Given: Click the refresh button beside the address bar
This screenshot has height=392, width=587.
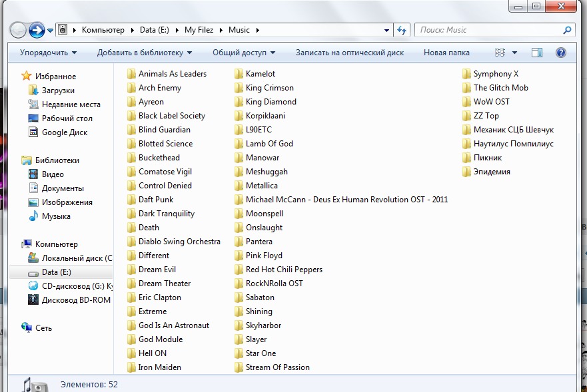Looking at the screenshot, I should pos(402,30).
